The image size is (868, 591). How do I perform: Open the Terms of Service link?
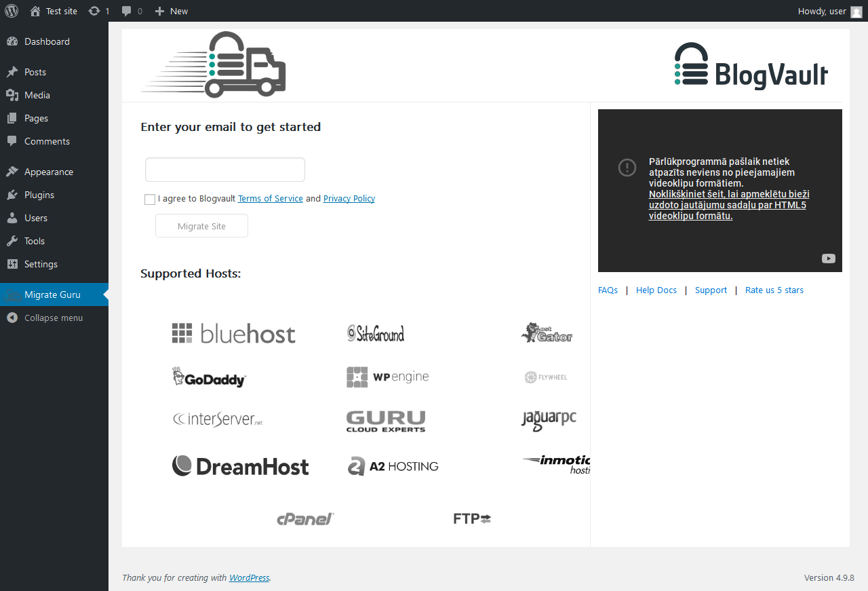click(271, 199)
